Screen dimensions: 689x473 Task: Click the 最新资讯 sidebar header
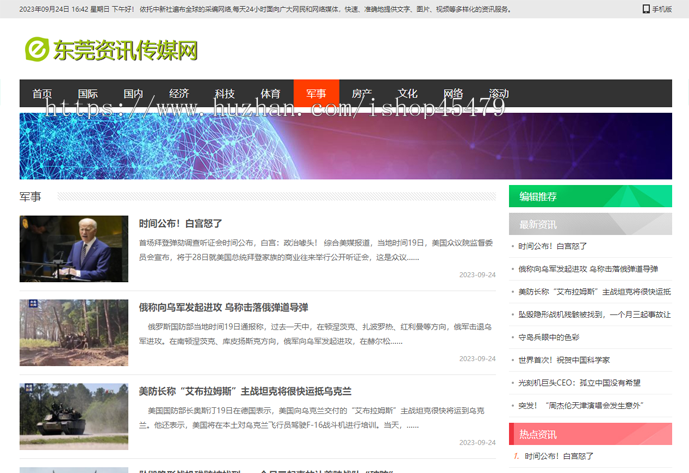point(590,224)
